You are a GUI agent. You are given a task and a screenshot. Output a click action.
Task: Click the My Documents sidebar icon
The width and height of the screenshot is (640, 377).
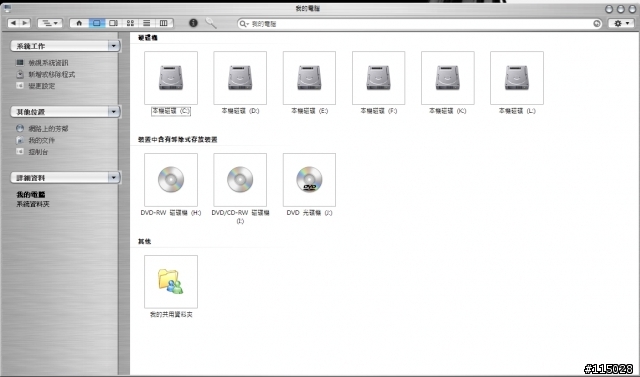point(20,140)
